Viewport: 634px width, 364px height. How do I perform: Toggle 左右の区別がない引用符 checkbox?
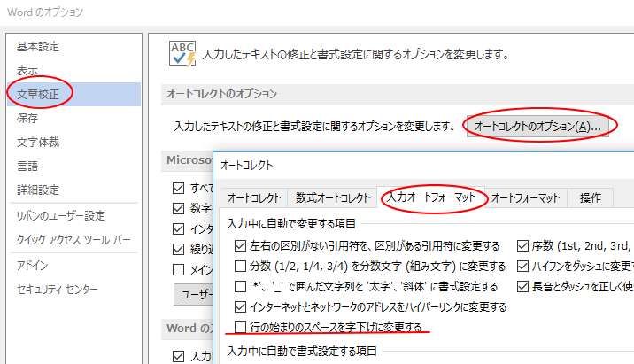[240, 245]
